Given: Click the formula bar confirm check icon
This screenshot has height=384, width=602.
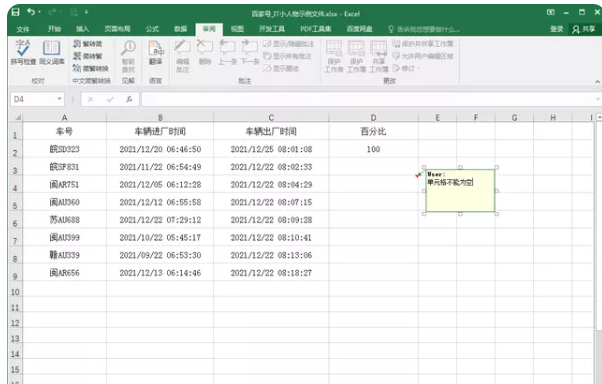Looking at the screenshot, I should pos(110,99).
